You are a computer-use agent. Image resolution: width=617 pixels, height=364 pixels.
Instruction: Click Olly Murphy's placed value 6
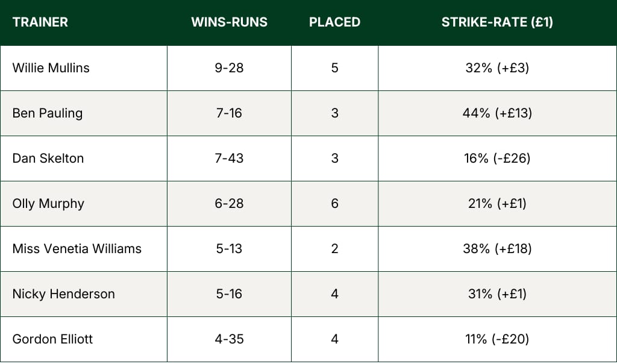coord(334,204)
